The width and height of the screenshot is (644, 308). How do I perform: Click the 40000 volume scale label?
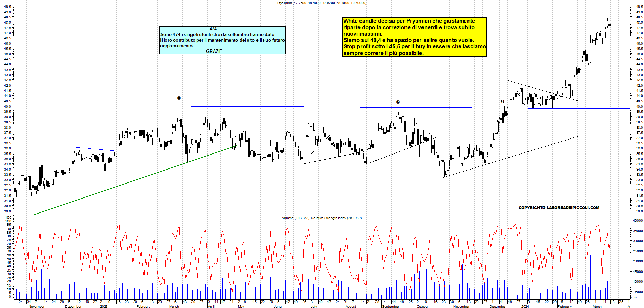pyautogui.click(x=638, y=221)
